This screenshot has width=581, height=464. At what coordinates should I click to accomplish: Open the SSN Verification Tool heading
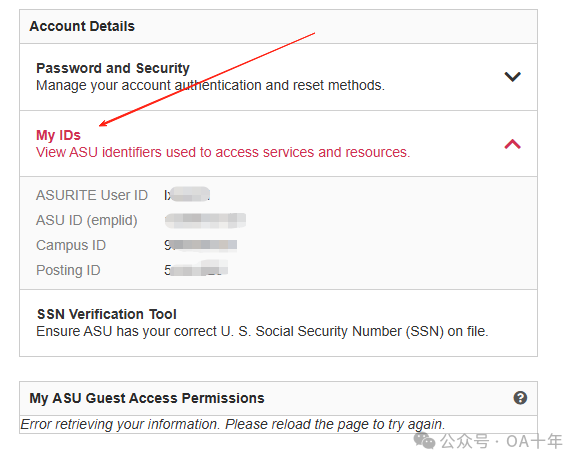pos(107,314)
